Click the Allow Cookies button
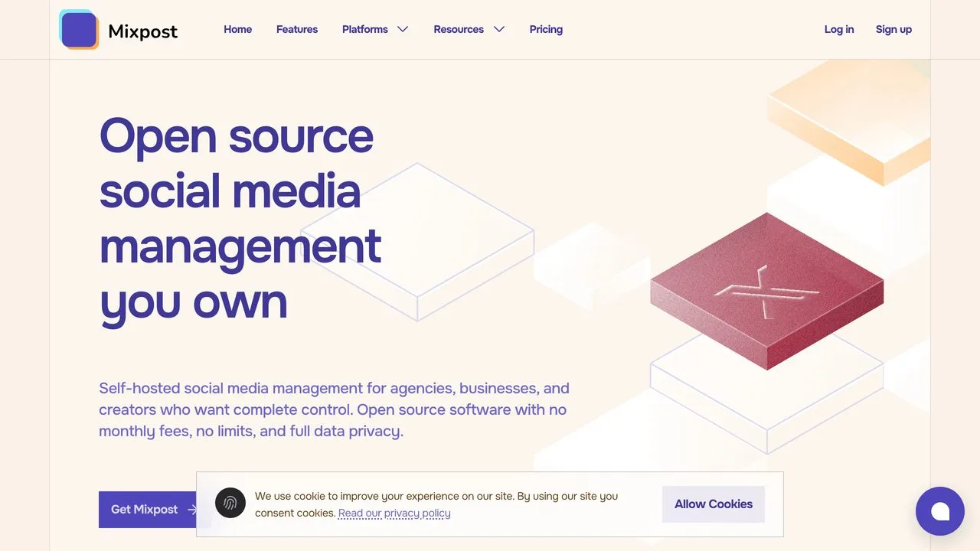Screen dimensions: 980x551 714,504
